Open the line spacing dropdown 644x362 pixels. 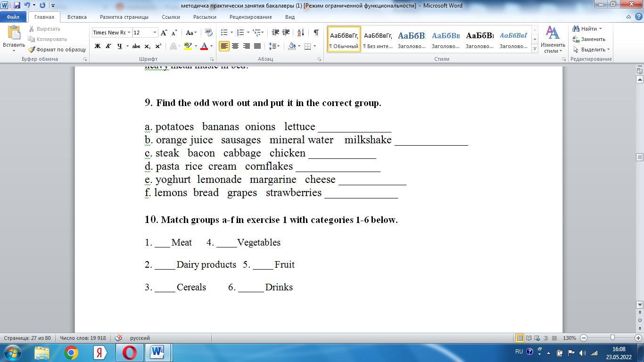pyautogui.click(x=274, y=46)
